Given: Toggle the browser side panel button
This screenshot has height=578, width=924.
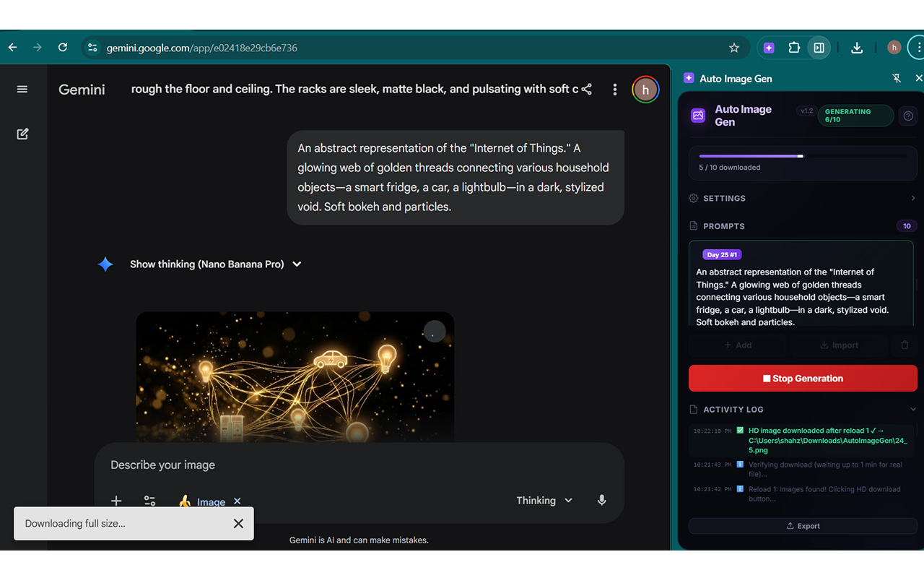Looking at the screenshot, I should click(x=819, y=48).
